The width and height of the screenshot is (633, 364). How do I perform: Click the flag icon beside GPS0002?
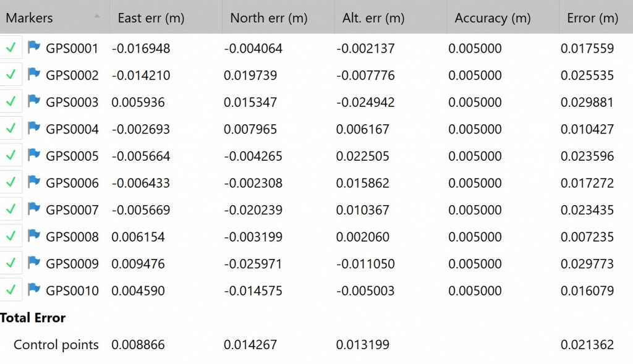pos(34,75)
